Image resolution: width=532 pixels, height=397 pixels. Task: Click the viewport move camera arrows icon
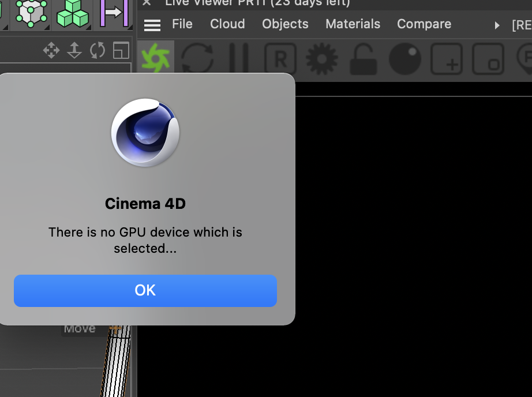coord(51,50)
